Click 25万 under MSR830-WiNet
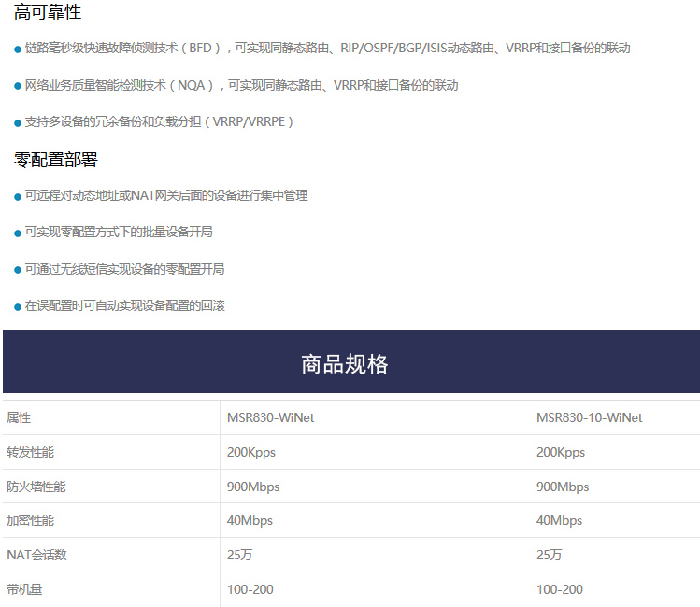This screenshot has height=607, width=700. [x=239, y=555]
